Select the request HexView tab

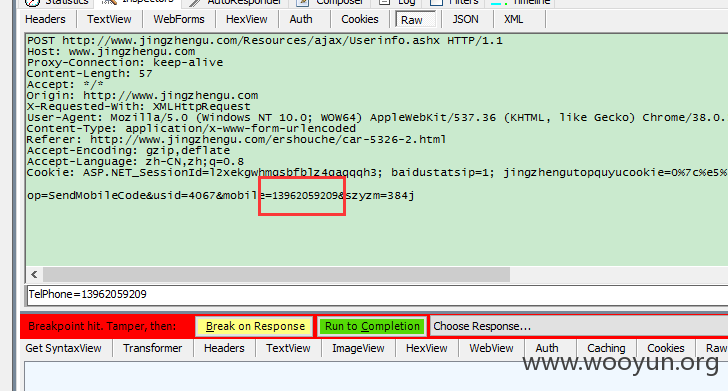coord(247,20)
